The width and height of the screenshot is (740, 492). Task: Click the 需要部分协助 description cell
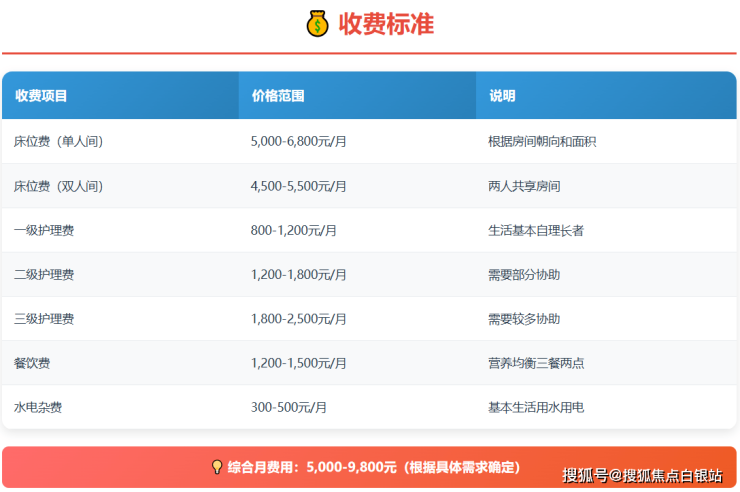click(524, 274)
